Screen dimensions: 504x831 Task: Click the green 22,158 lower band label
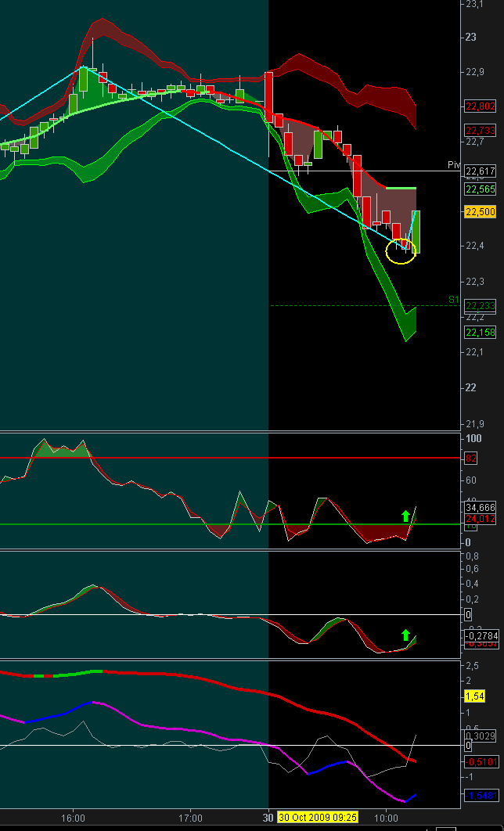481,333
